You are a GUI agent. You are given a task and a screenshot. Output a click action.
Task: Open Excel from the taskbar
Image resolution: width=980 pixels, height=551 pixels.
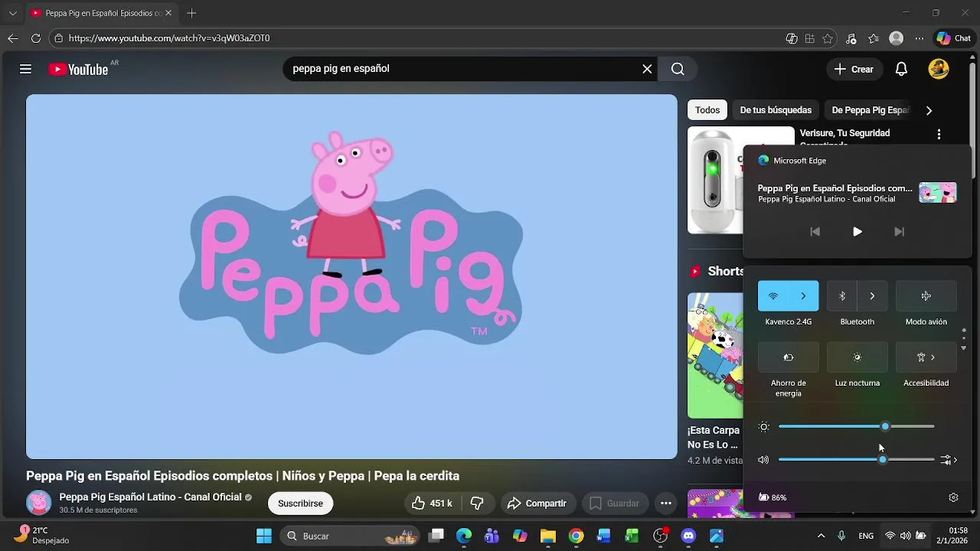click(632, 536)
